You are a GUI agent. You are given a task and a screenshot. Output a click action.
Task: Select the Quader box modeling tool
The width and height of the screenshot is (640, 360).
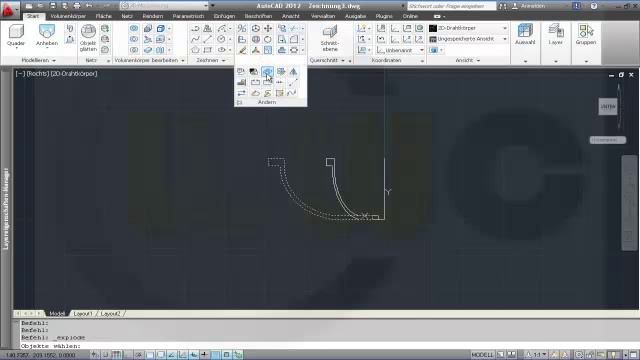[16, 36]
